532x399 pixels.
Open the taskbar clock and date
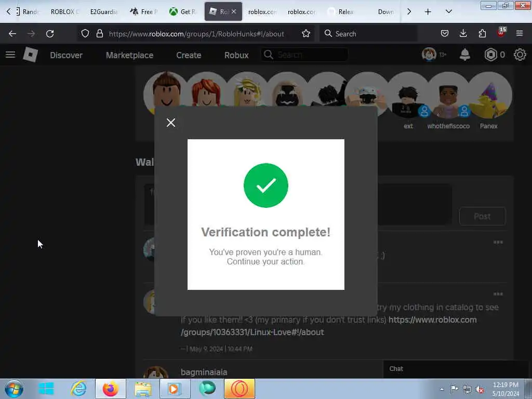pos(506,389)
